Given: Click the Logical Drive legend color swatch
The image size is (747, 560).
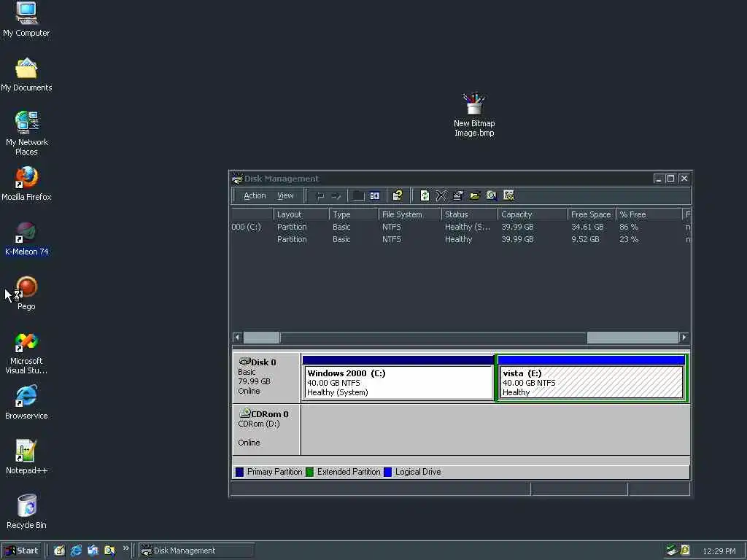Looking at the screenshot, I should click(x=388, y=472).
